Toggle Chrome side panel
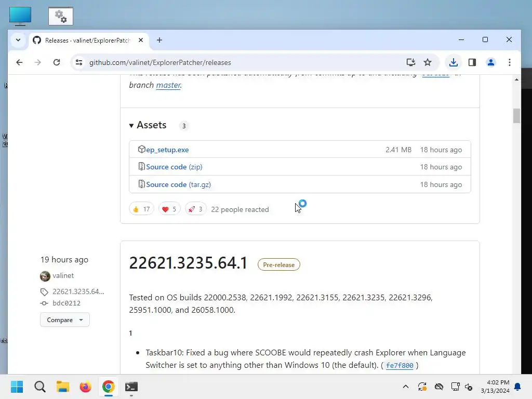The height and width of the screenshot is (399, 532). pyautogui.click(x=472, y=62)
